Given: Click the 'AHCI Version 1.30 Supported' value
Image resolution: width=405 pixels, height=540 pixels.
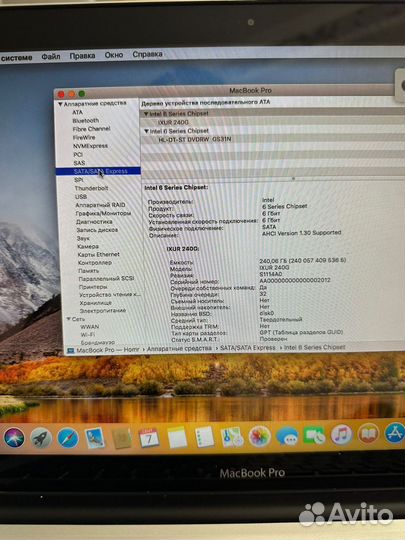Looking at the screenshot, I should [x=301, y=233].
